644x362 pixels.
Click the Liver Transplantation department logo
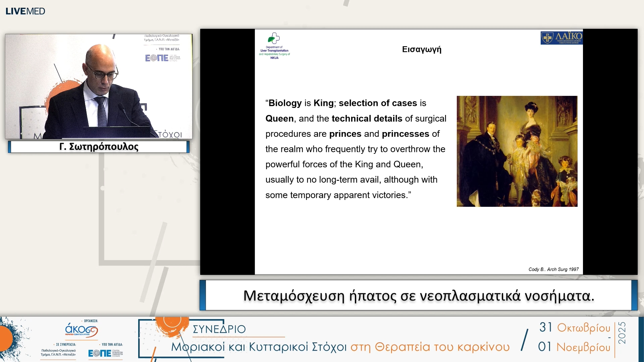[x=274, y=46]
